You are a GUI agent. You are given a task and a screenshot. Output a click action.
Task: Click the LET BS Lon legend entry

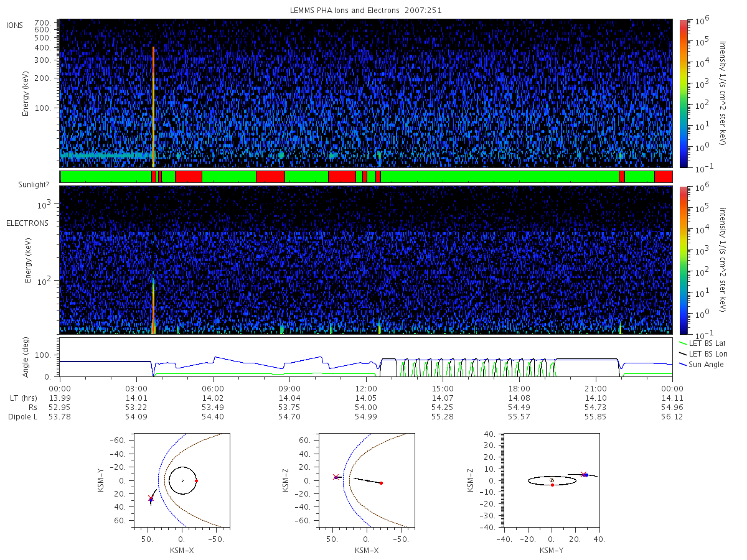click(x=705, y=353)
